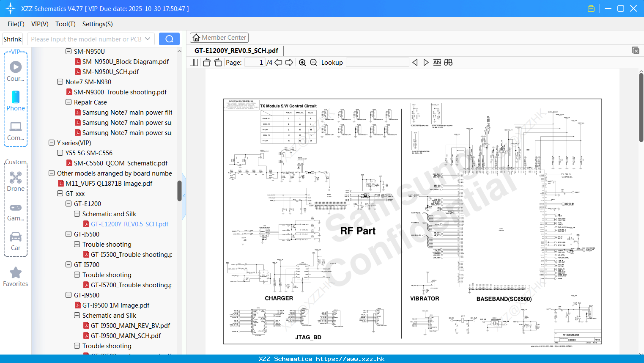The height and width of the screenshot is (363, 644).
Task: Click the Lookup text field
Action: (377, 63)
